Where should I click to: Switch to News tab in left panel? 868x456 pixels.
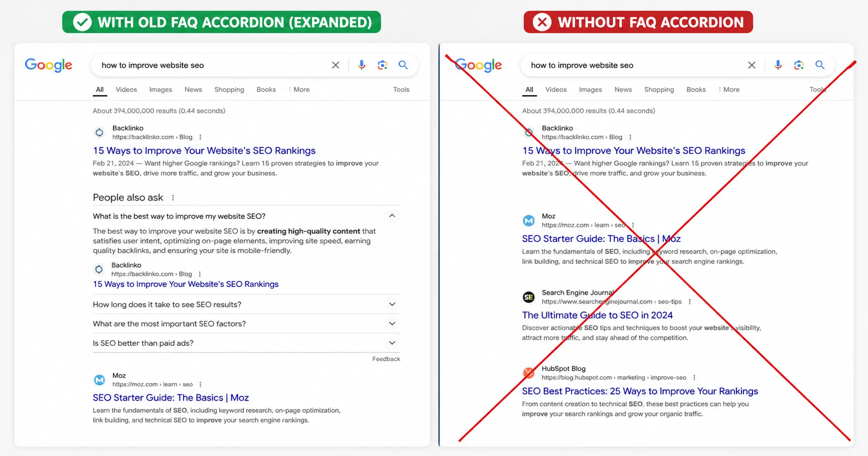pos(193,89)
